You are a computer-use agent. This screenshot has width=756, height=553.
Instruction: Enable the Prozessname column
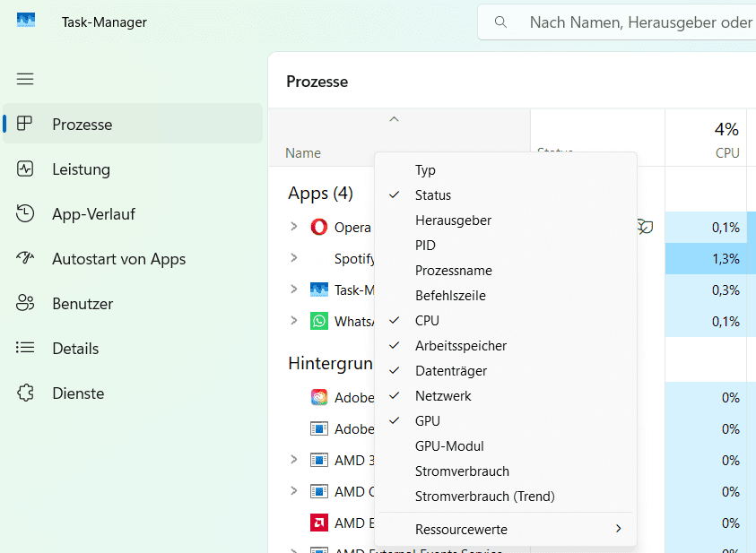(506, 271)
